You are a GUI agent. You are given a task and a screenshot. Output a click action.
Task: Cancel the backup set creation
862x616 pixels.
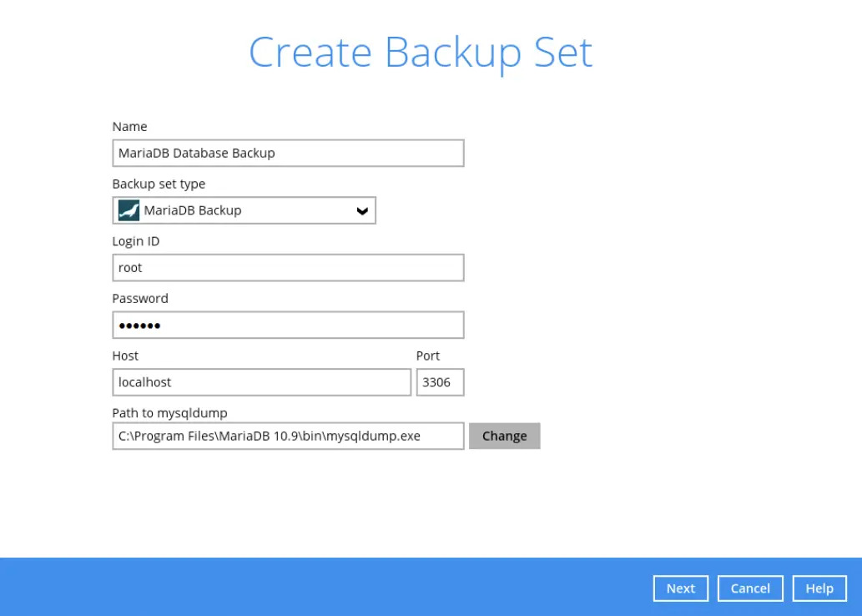tap(749, 588)
